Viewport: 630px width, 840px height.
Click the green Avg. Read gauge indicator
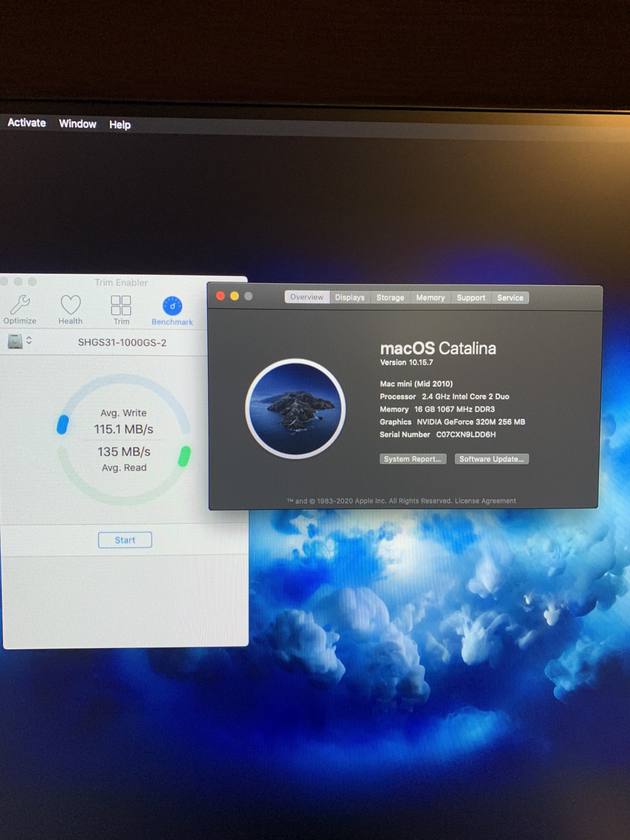184,457
